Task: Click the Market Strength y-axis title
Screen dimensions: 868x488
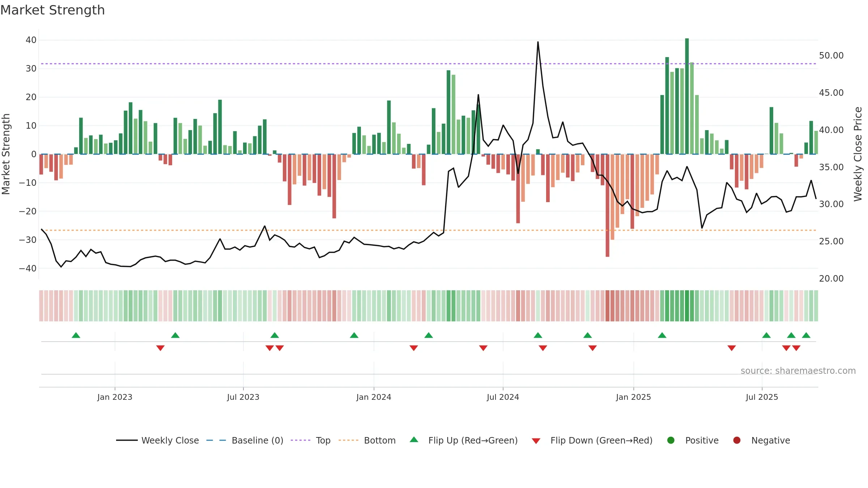Action: pyautogui.click(x=6, y=154)
